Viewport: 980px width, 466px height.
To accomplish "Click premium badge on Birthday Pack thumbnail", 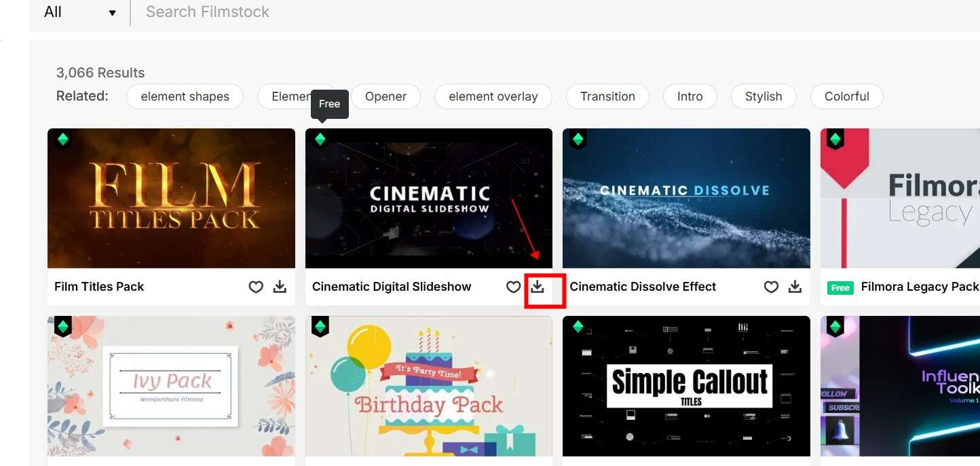I will (x=320, y=327).
